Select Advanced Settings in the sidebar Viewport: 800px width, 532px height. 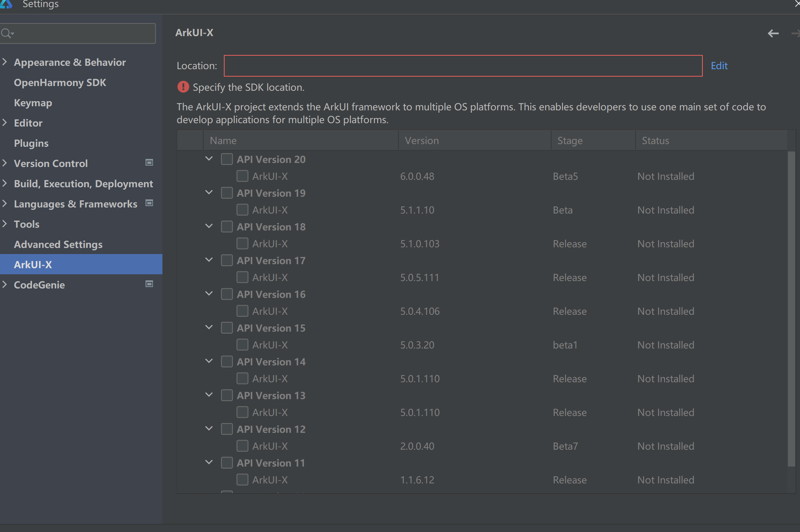[58, 244]
